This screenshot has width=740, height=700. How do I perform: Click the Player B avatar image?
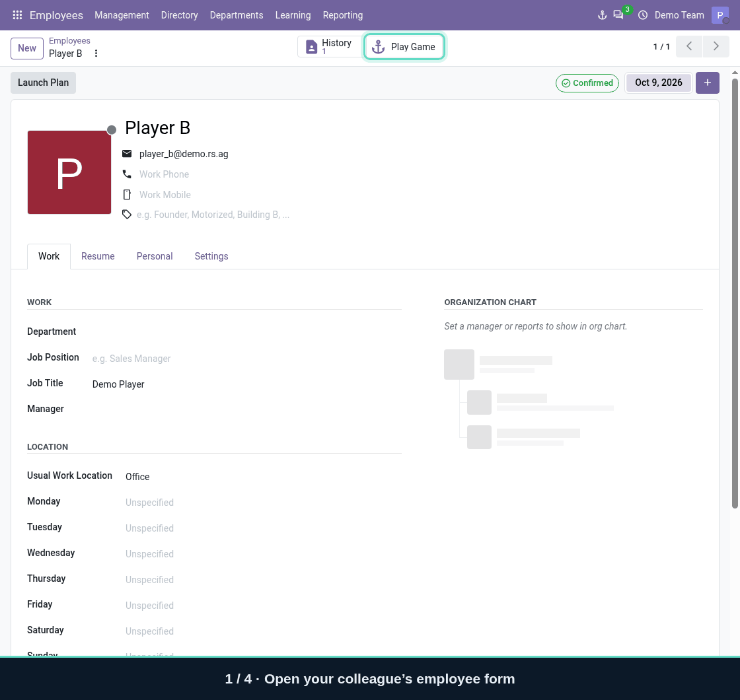69,172
